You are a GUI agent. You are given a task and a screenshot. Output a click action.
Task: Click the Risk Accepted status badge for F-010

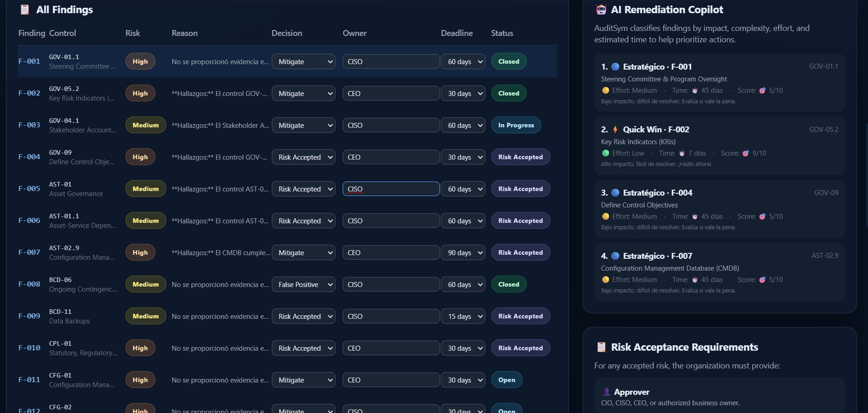[x=520, y=348]
